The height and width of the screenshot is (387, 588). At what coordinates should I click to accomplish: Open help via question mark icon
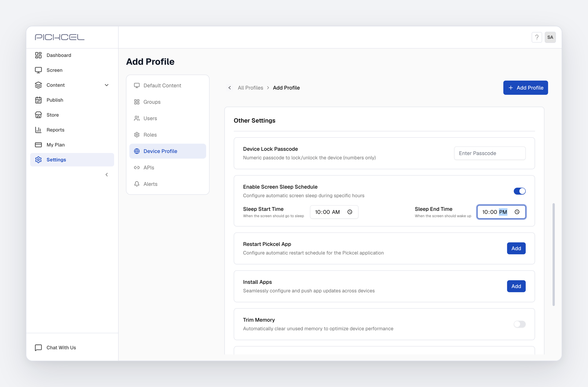[537, 37]
